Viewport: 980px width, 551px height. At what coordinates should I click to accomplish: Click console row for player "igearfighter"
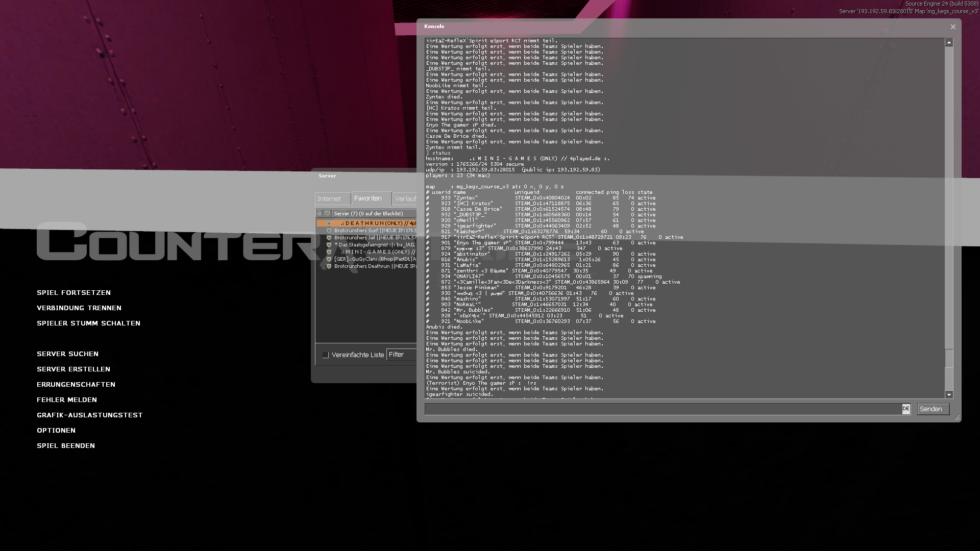click(x=541, y=226)
